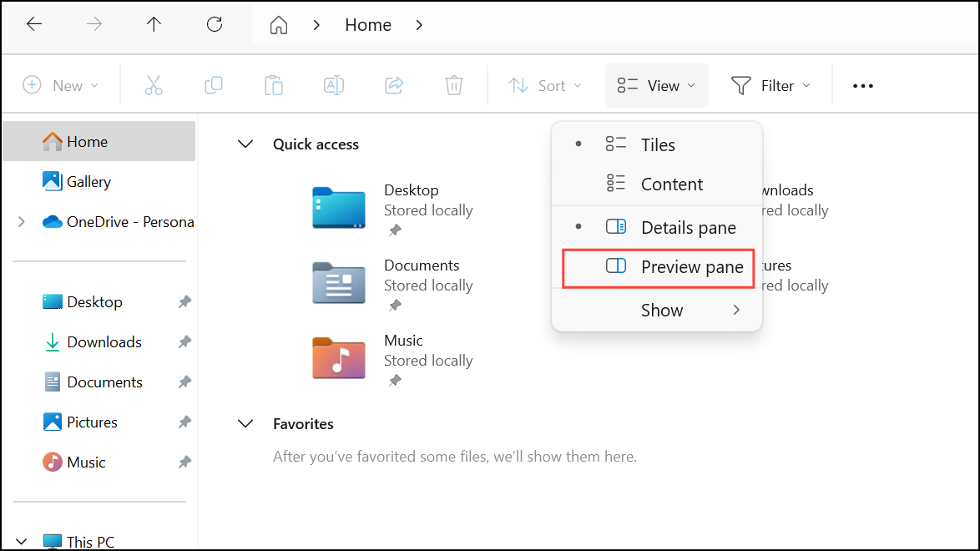Click the Share icon in the toolbar
The width and height of the screenshot is (980, 551).
393,84
